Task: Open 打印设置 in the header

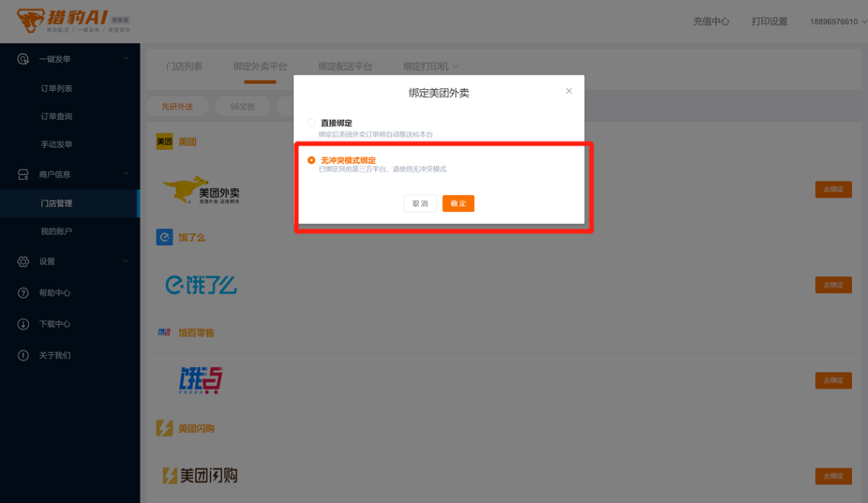Action: coord(769,22)
